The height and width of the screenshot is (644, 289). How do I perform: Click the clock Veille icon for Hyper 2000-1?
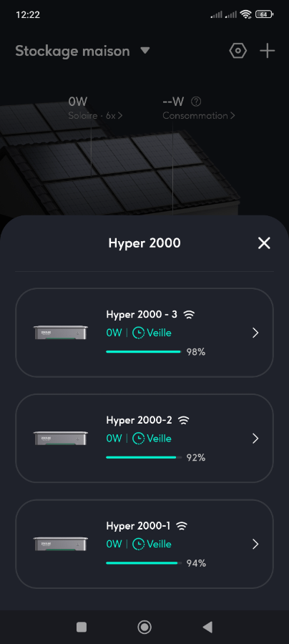point(138,545)
